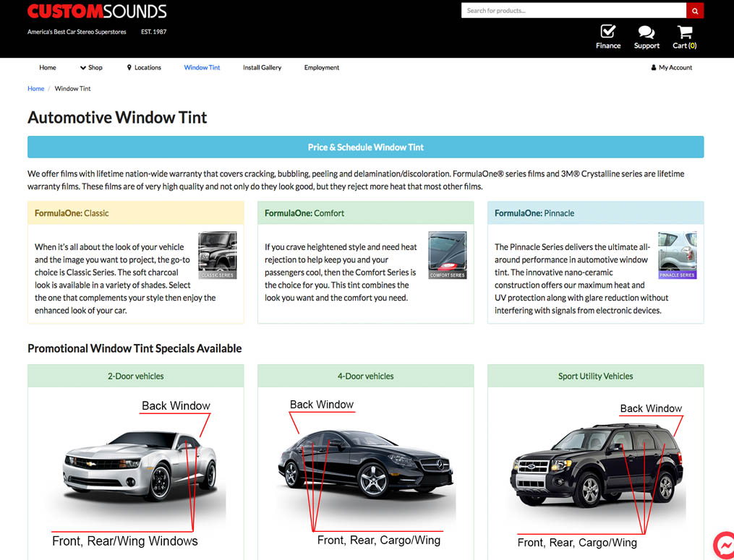Screen dimensions: 734x560
Task: Click the Automotive Window Tint heading
Action: [x=117, y=117]
